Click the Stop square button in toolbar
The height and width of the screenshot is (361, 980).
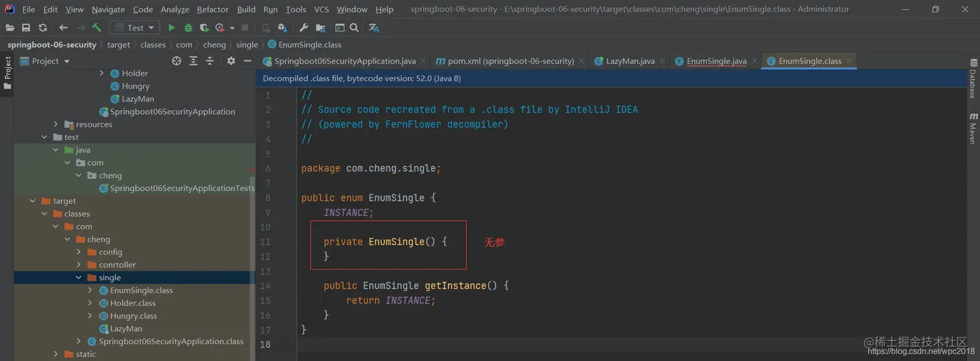(245, 28)
